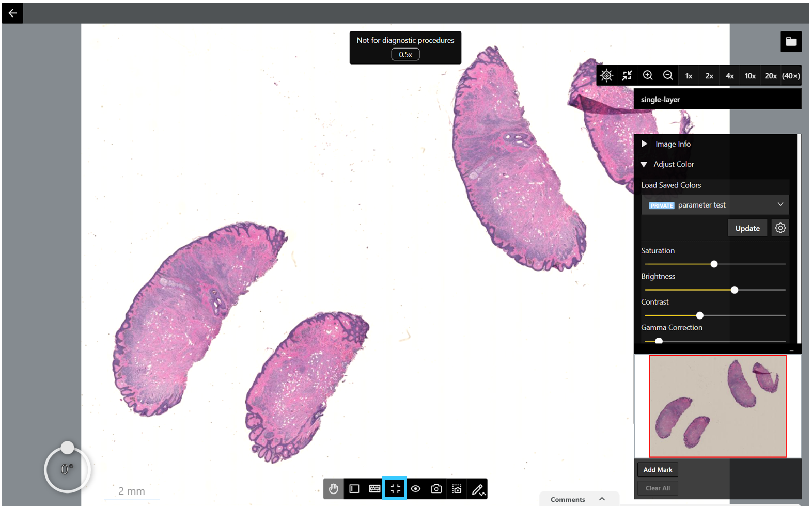Screen dimensions: 812x509
Task: Click the Saturation slider handle
Action: (714, 264)
